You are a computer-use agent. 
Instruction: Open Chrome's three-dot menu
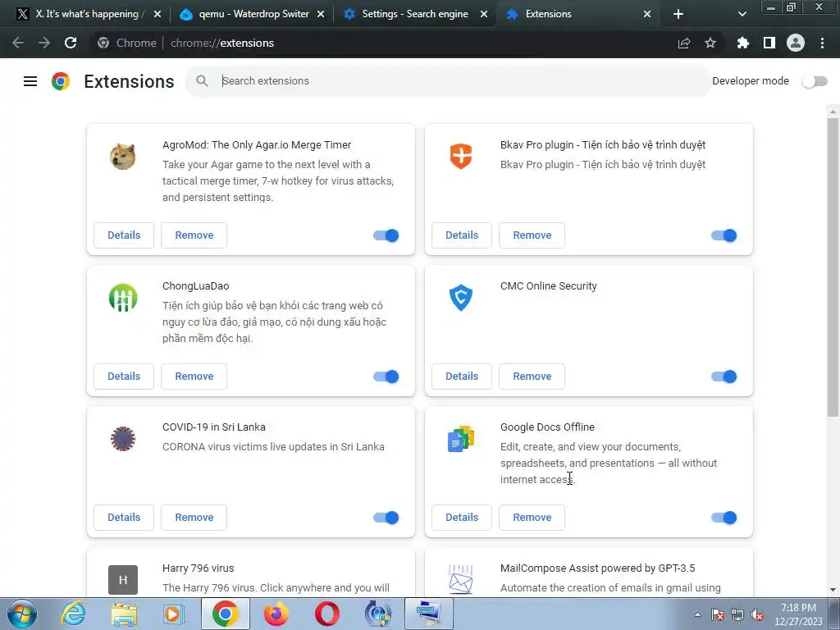[822, 43]
